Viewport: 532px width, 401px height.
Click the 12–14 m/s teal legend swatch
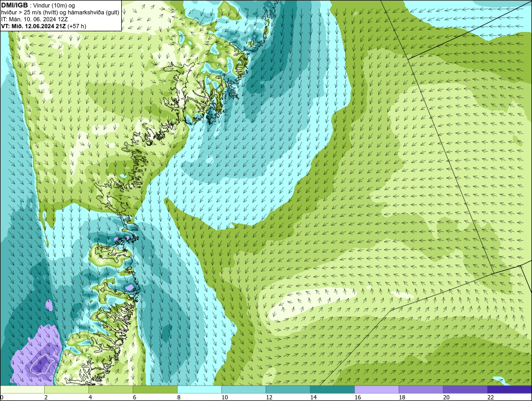288,389
